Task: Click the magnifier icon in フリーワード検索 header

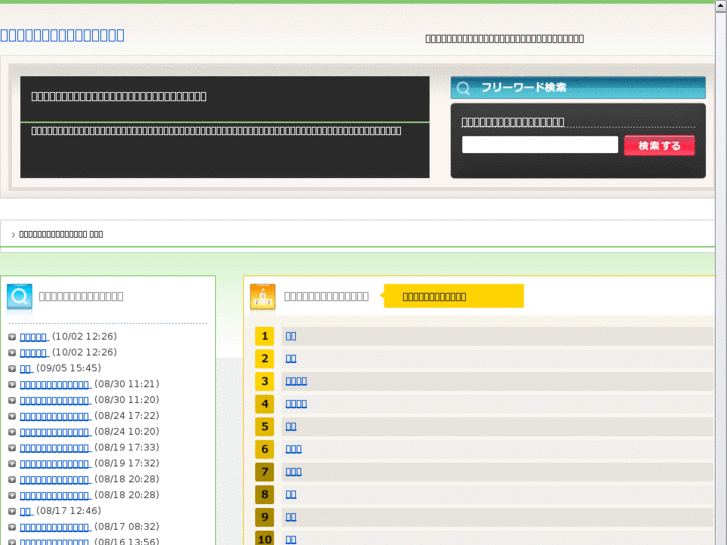Action: pos(463,88)
